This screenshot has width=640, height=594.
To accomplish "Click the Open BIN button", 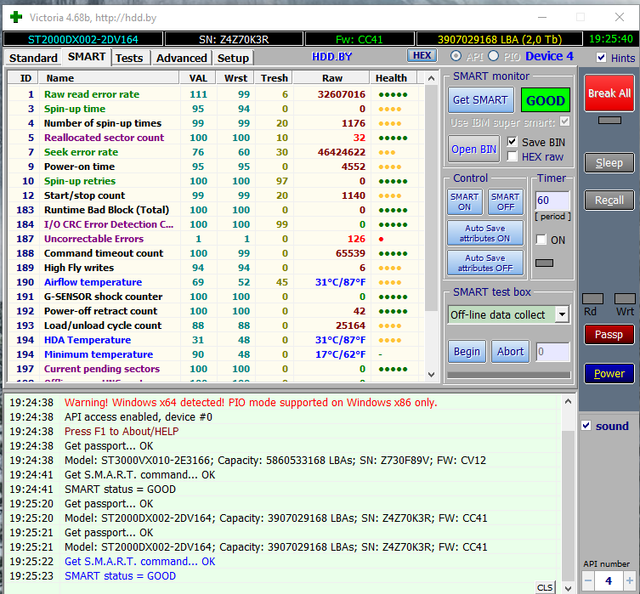I will (x=473, y=149).
